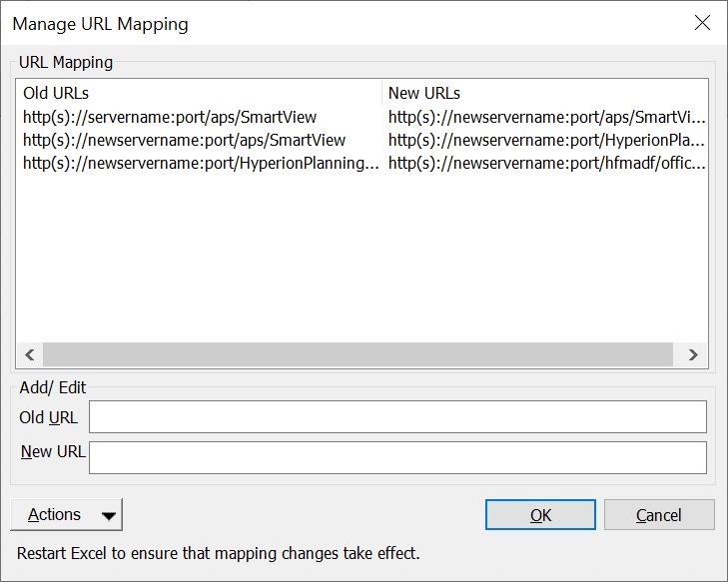
Task: Click the Actions button label
Action: click(54, 515)
